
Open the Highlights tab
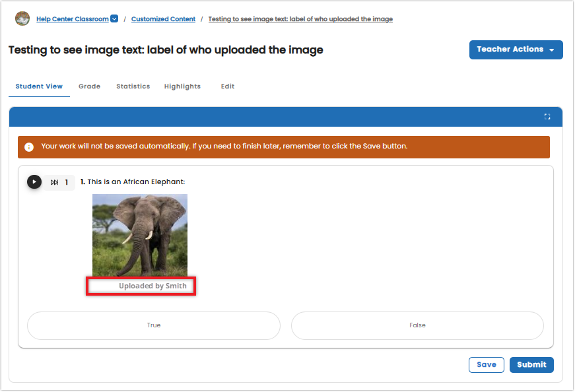point(182,86)
